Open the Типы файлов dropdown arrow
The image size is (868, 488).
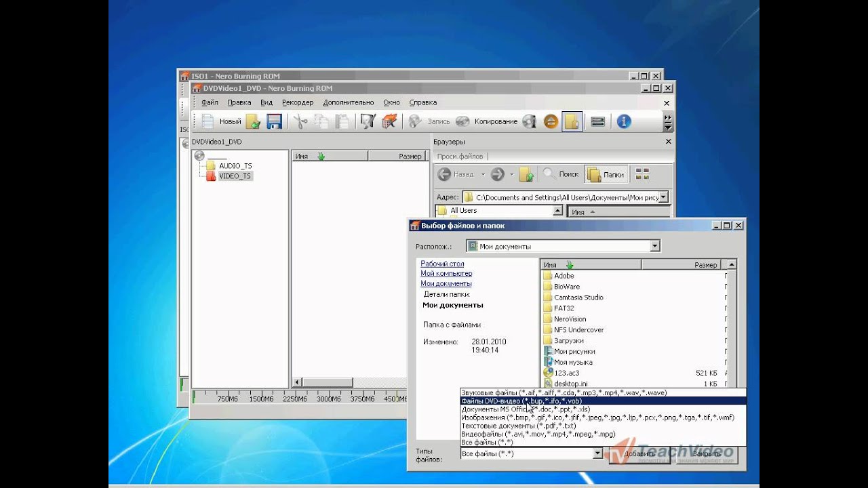click(597, 453)
